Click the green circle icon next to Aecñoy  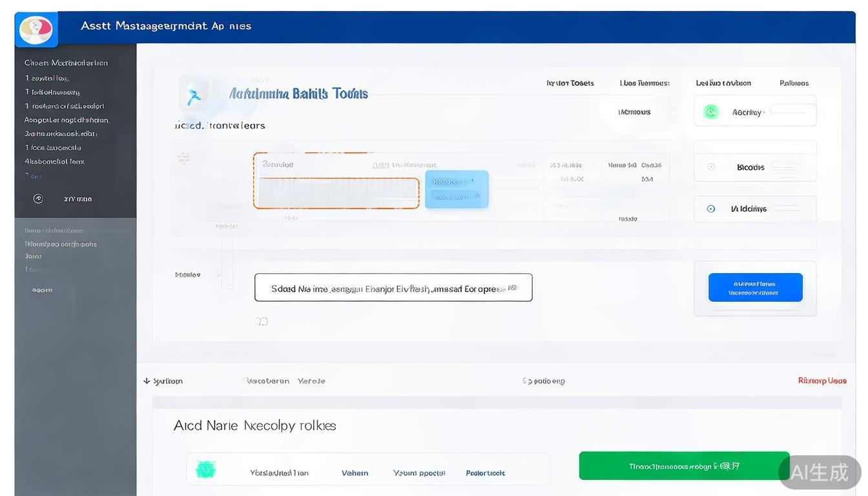711,112
